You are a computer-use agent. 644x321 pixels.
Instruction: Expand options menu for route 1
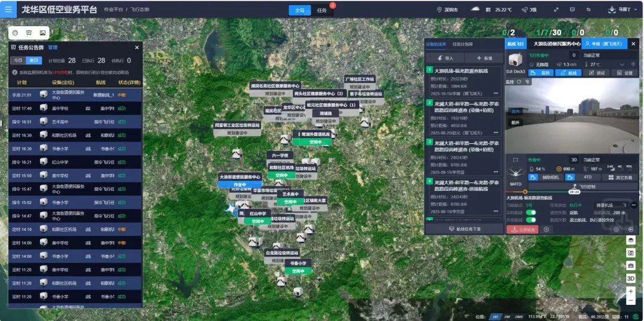pyautogui.click(x=496, y=94)
